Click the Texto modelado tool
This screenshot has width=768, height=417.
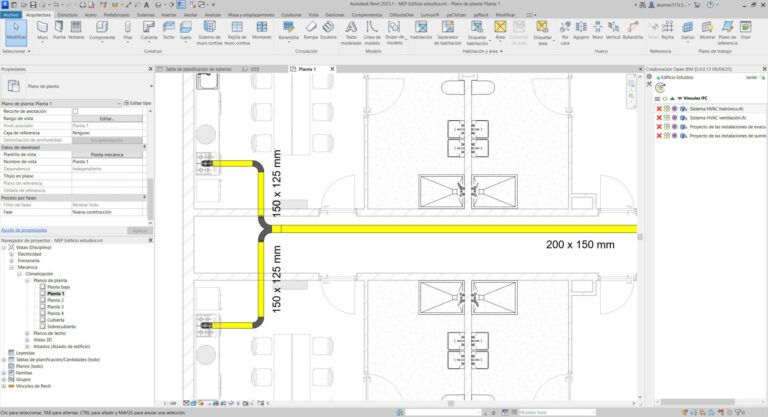pos(351,33)
